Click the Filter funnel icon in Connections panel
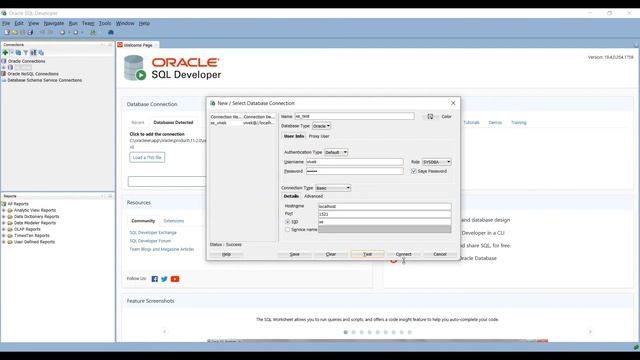 26,53
